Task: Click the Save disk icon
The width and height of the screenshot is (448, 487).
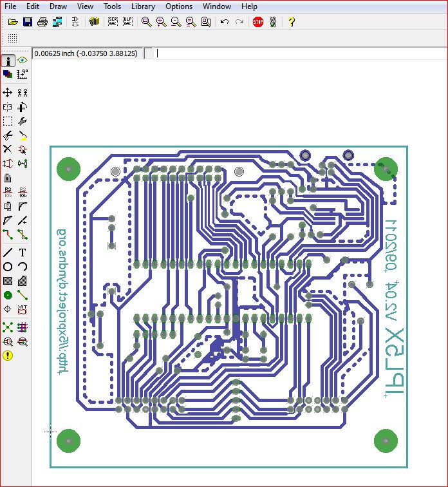Action: point(28,22)
